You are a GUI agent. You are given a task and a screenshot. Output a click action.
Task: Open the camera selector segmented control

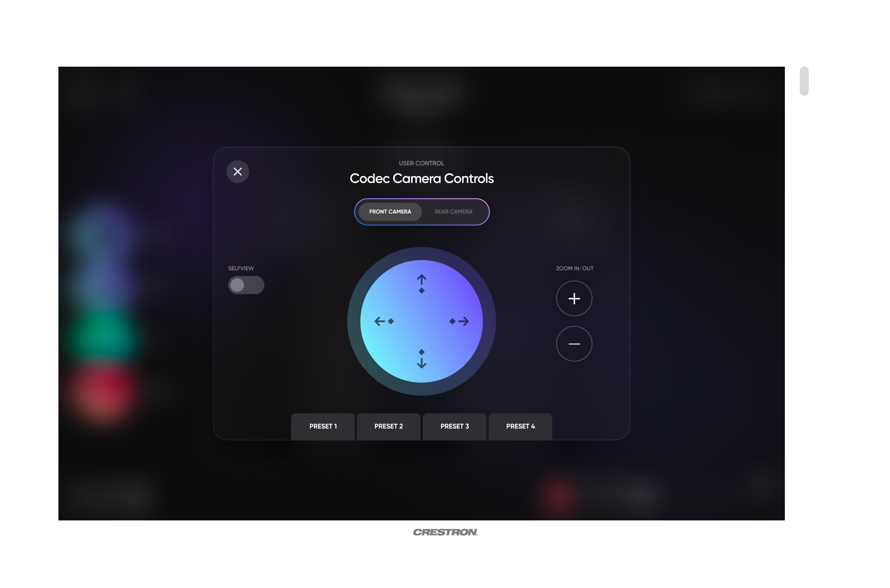[422, 211]
